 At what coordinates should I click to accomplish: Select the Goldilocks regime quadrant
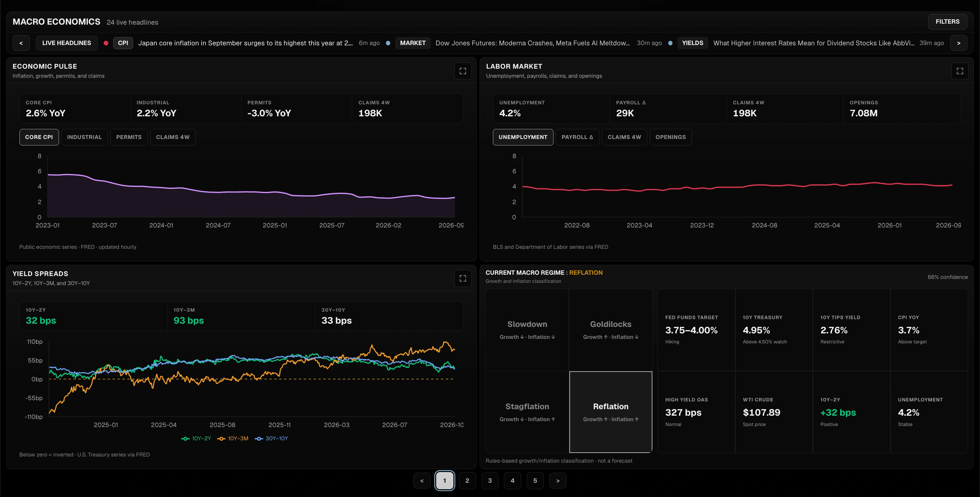[x=611, y=330]
